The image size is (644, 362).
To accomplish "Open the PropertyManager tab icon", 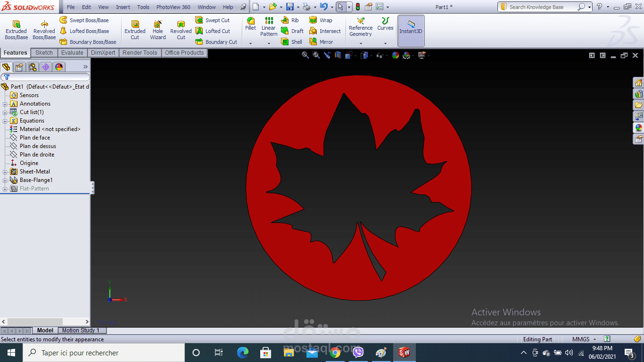I will tap(19, 67).
